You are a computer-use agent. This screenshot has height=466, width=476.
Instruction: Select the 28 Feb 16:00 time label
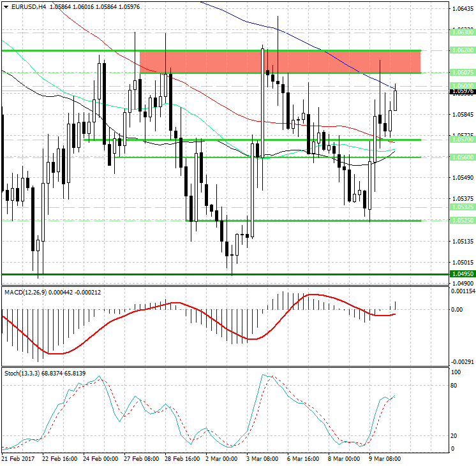pos(182,459)
